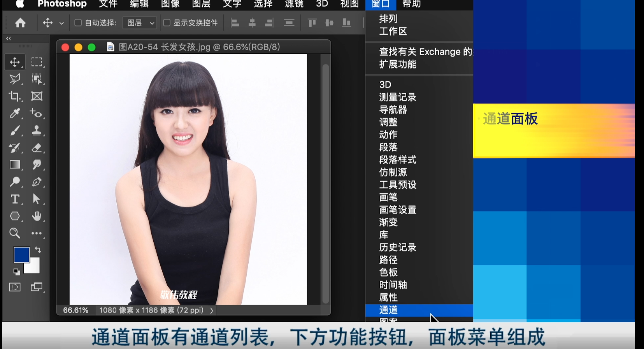
Task: Select the Horizontal Type tool
Action: 15,199
